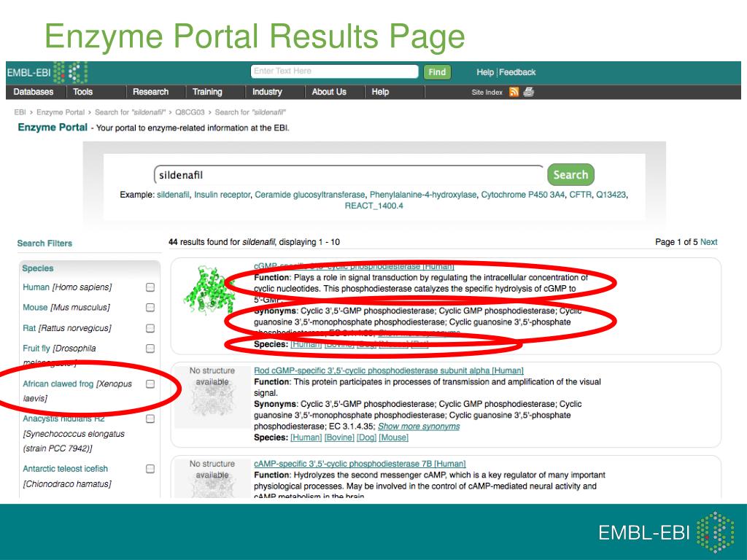Click the REACT_1400.4 example link
This screenshot has width=747, height=560.
[x=374, y=206]
